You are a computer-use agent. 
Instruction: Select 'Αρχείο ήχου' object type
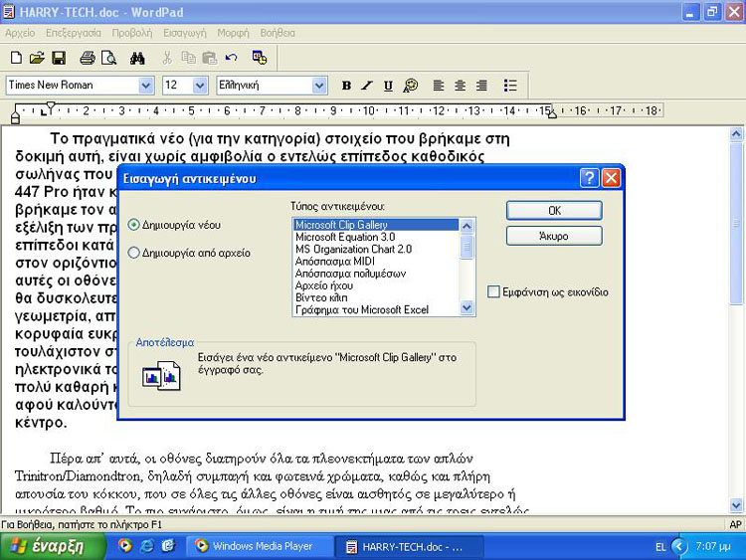coord(376,285)
